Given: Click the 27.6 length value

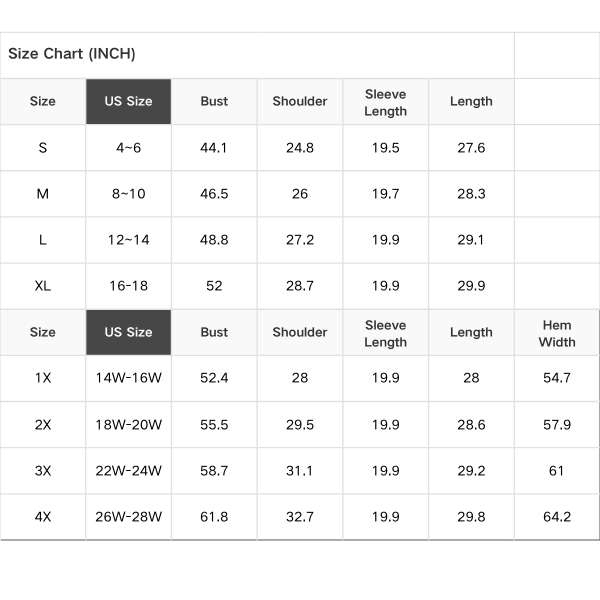Looking at the screenshot, I should tap(471, 148).
